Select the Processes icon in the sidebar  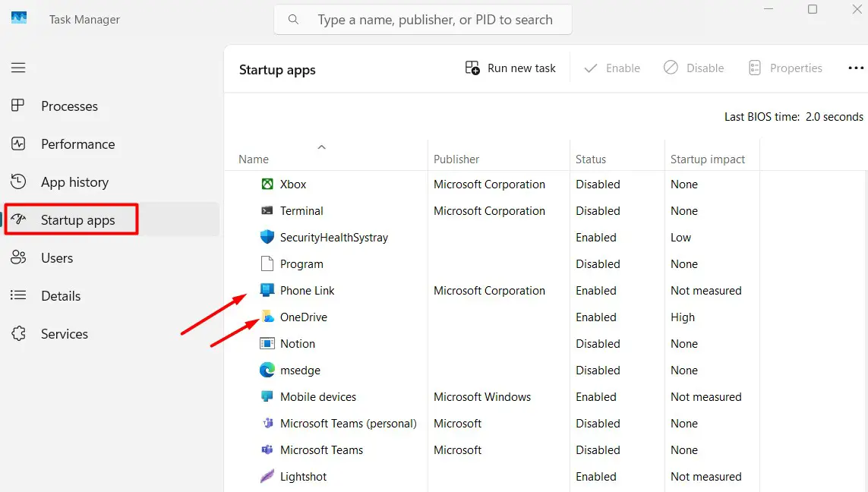[18, 106]
